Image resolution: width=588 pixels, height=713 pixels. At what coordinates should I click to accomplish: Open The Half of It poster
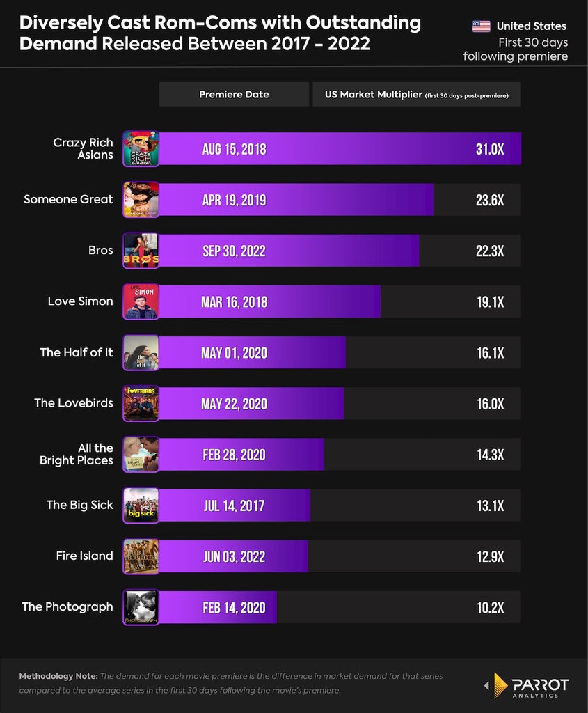(x=141, y=352)
